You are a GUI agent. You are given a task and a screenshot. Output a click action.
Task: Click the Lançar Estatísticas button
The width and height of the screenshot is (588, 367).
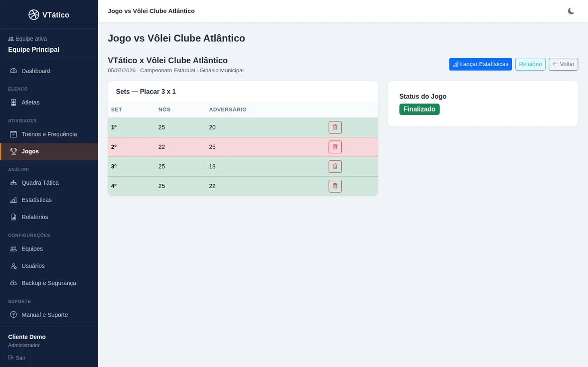pyautogui.click(x=480, y=64)
